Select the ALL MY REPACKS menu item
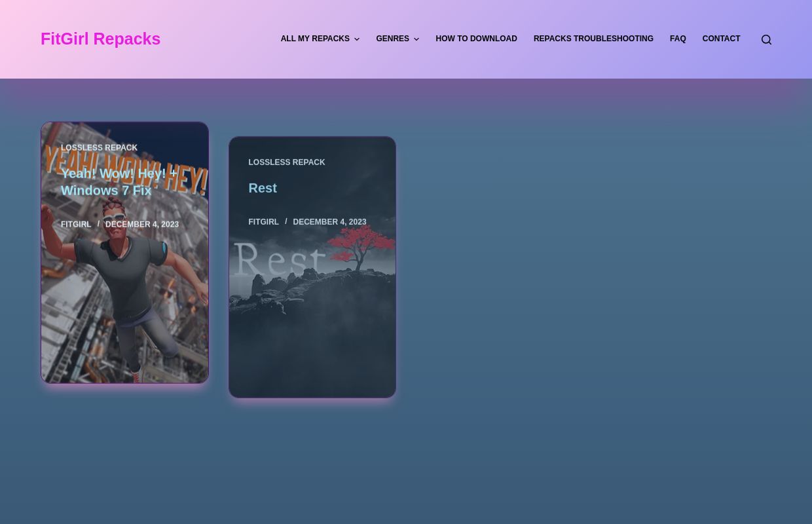812x524 pixels. tap(315, 39)
